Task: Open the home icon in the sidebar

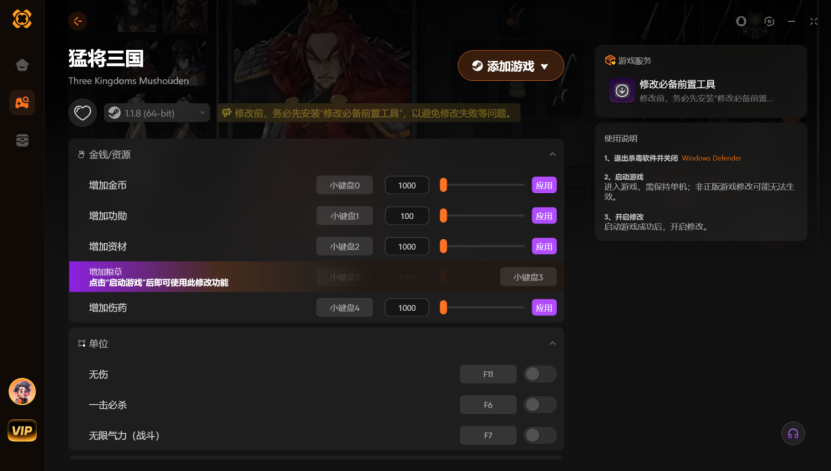Action: [22, 65]
